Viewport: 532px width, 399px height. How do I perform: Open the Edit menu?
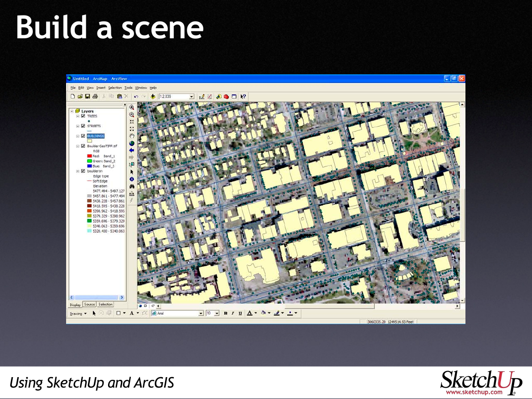point(81,88)
